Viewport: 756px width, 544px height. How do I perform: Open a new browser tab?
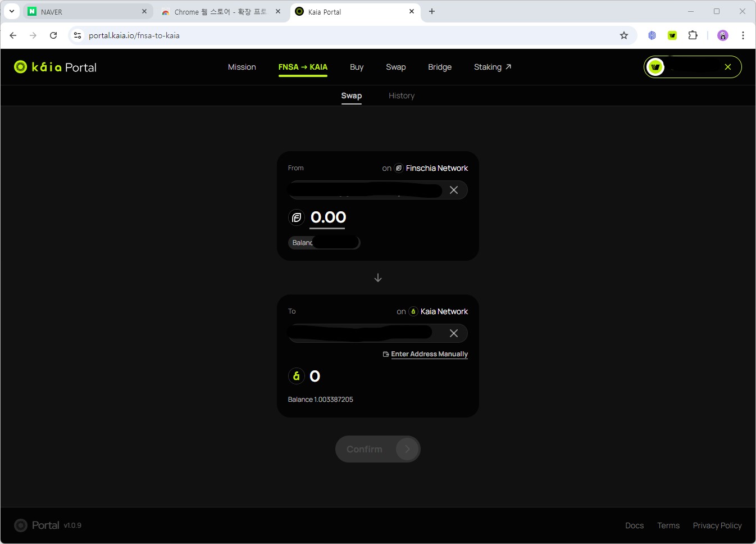coord(432,11)
